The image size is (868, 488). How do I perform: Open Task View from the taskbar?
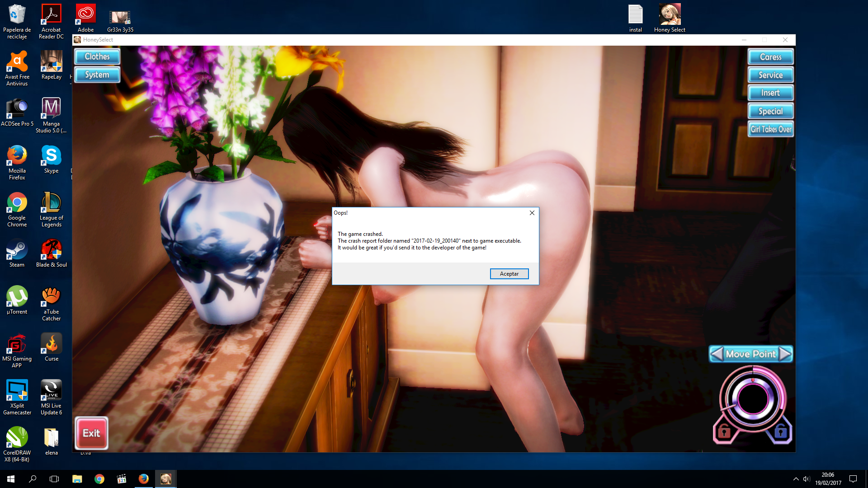coord(54,479)
